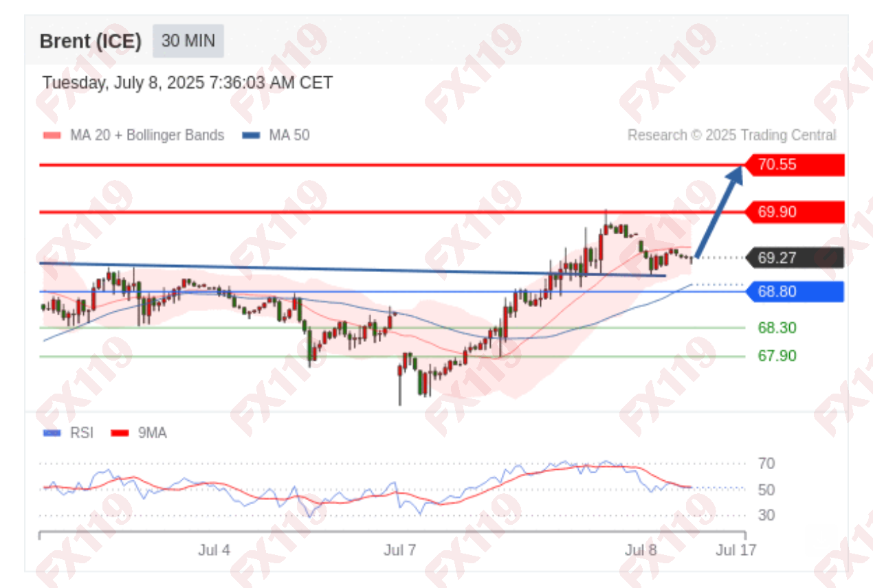Click the RSI 70 overbought level label
This screenshot has width=873, height=588.
point(766,464)
